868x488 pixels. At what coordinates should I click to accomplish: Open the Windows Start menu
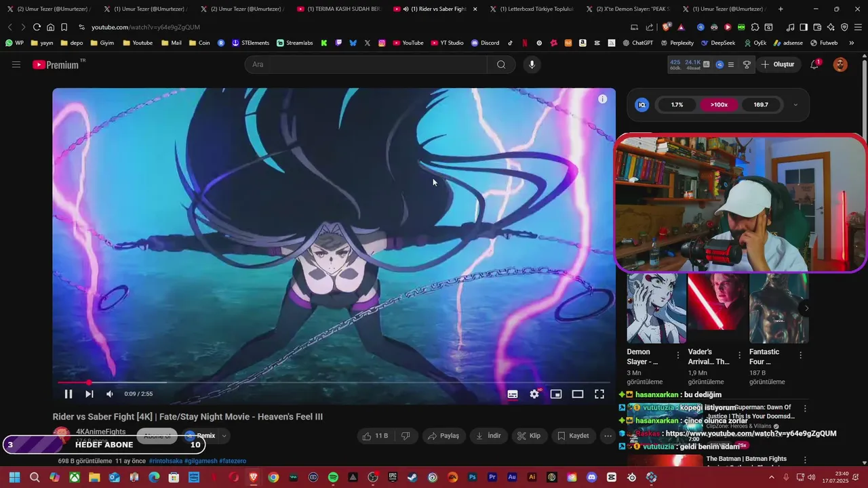[x=14, y=477]
